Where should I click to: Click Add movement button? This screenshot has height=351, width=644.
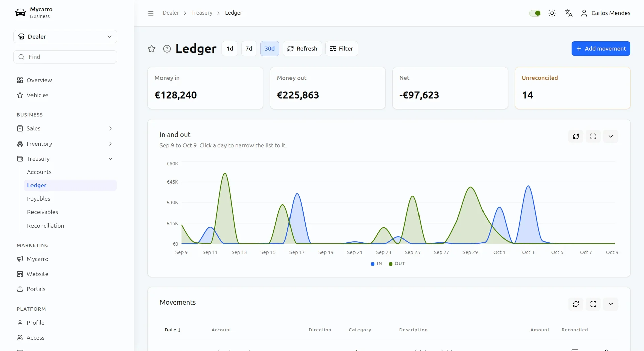coord(601,49)
